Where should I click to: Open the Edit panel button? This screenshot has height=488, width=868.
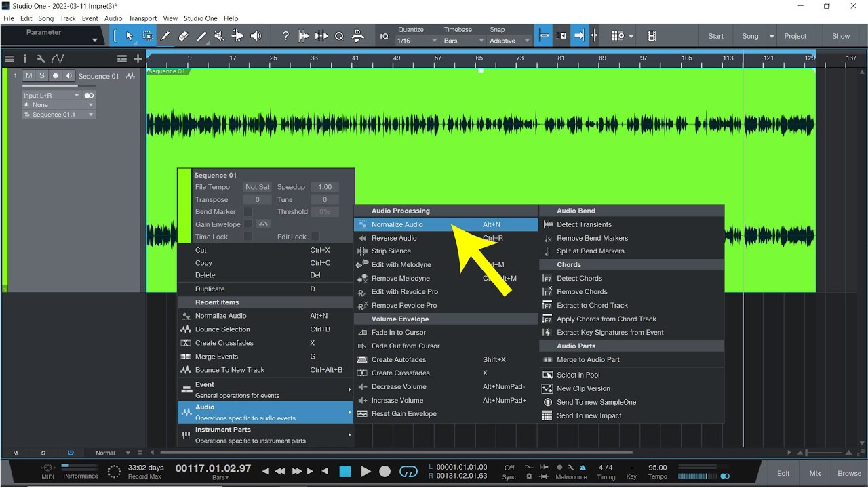pyautogui.click(x=783, y=473)
